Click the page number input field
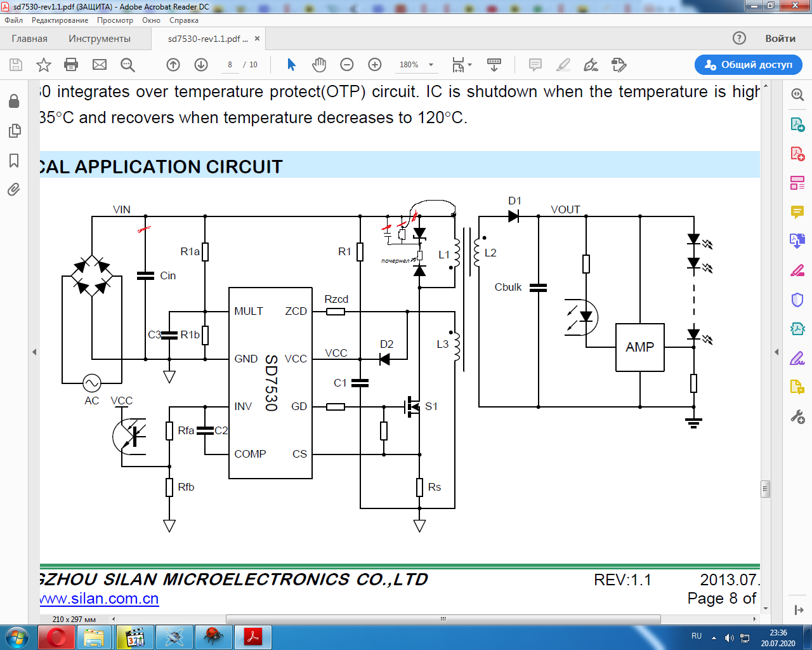The image size is (812, 650). (230, 65)
